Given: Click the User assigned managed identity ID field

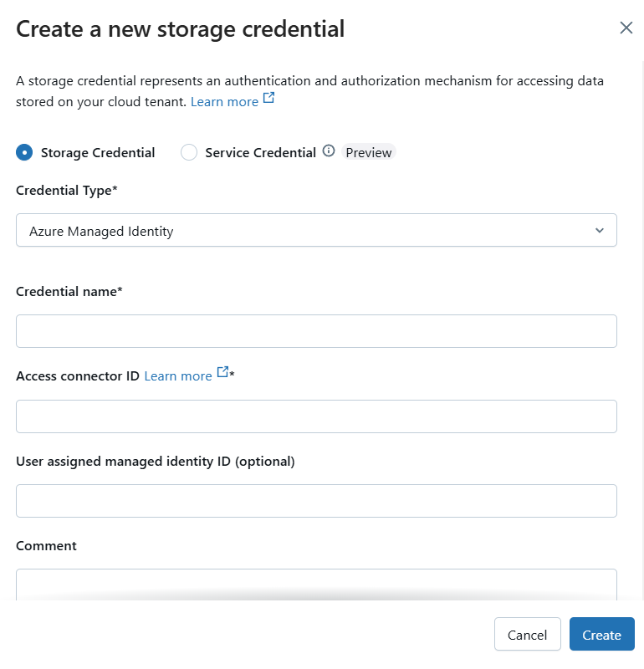Looking at the screenshot, I should pyautogui.click(x=316, y=501).
